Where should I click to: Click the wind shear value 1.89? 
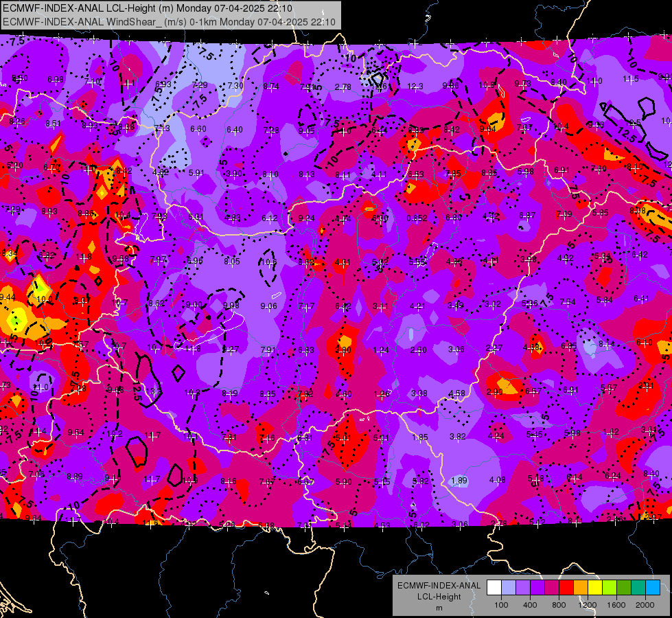tap(459, 481)
